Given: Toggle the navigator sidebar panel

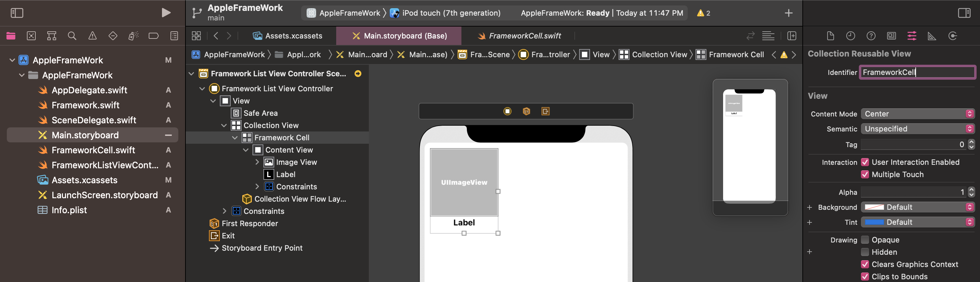Looking at the screenshot, I should 17,13.
